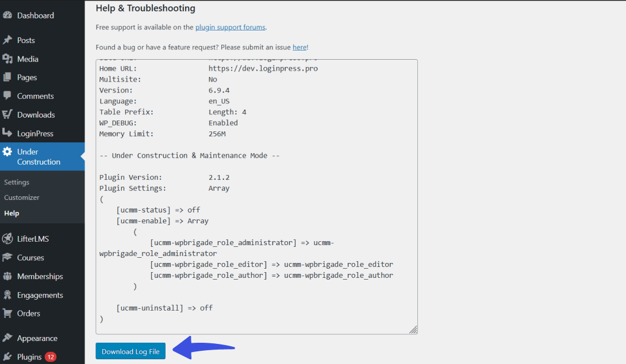This screenshot has height=364, width=626.
Task: Open the plugin support forums link
Action: tap(230, 27)
